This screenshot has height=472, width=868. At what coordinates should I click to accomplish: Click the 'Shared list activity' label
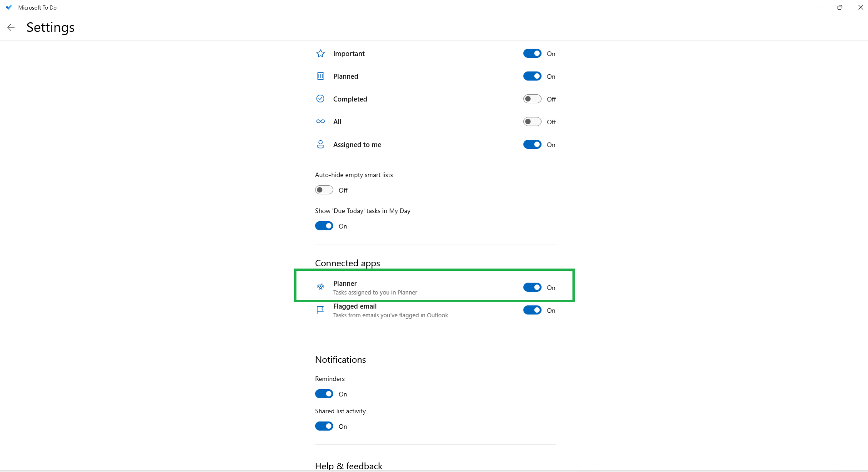coord(340,411)
